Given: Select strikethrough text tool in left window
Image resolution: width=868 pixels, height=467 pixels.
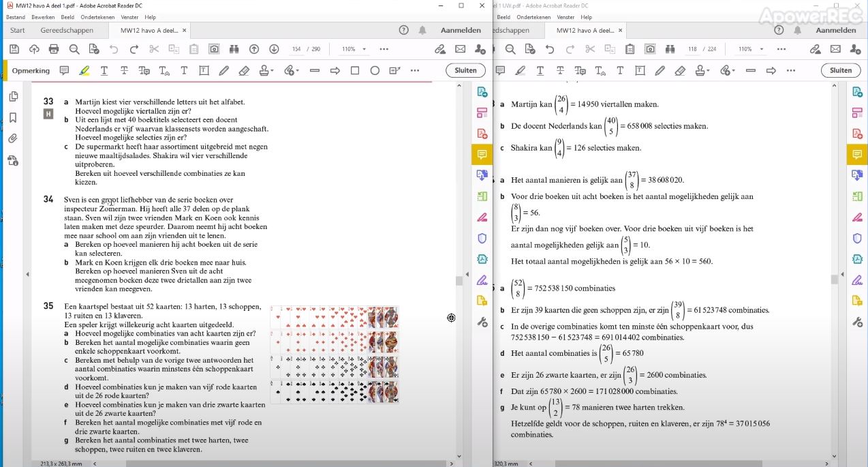Looking at the screenshot, I should pos(124,70).
